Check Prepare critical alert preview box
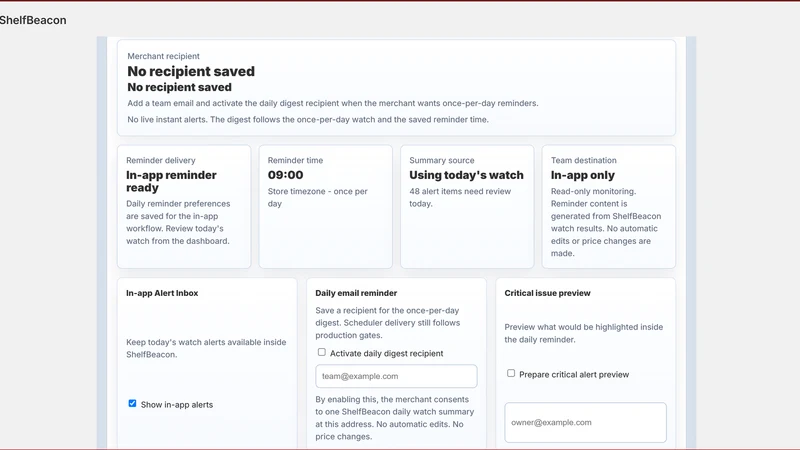This screenshot has width=800, height=450. tap(511, 373)
